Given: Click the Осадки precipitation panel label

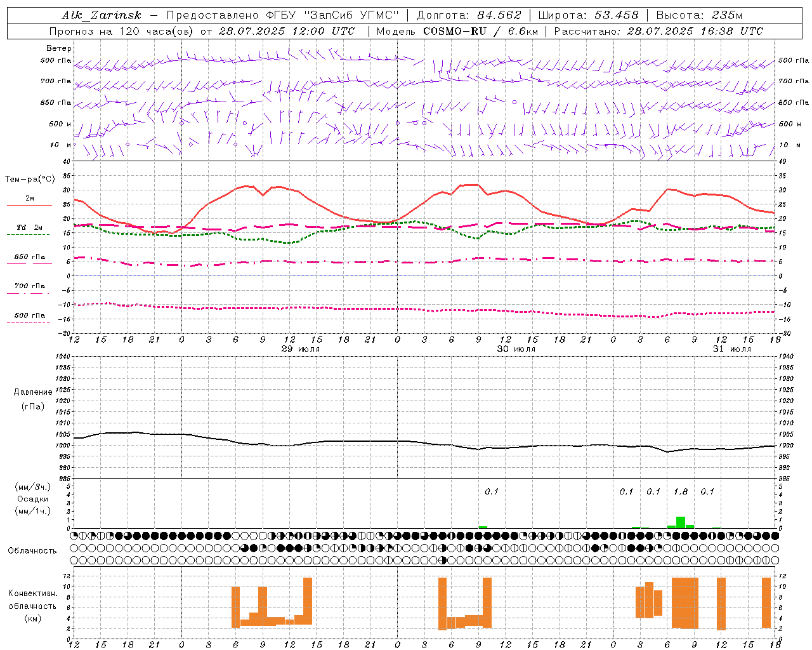Looking at the screenshot, I should pos(33,499).
